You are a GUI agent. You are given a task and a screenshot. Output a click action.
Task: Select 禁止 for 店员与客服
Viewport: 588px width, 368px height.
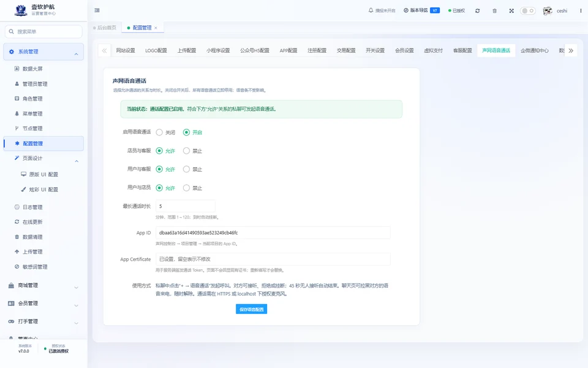(x=186, y=151)
